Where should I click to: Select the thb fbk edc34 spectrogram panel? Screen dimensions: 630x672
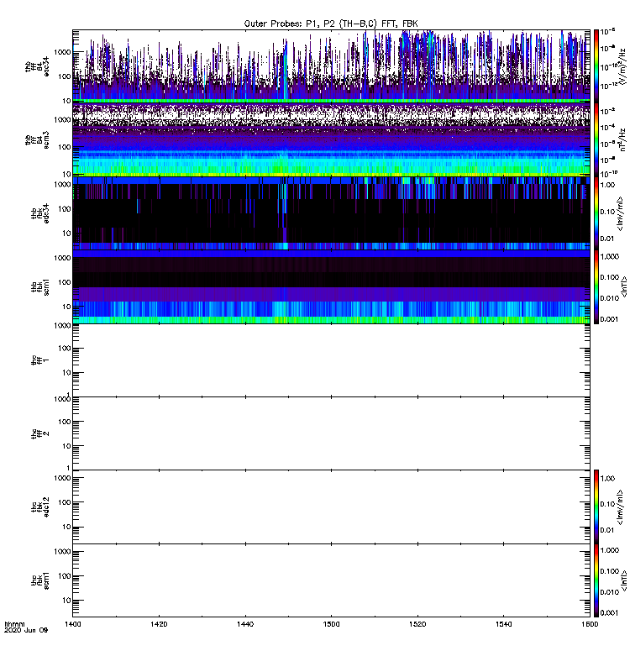click(331, 213)
